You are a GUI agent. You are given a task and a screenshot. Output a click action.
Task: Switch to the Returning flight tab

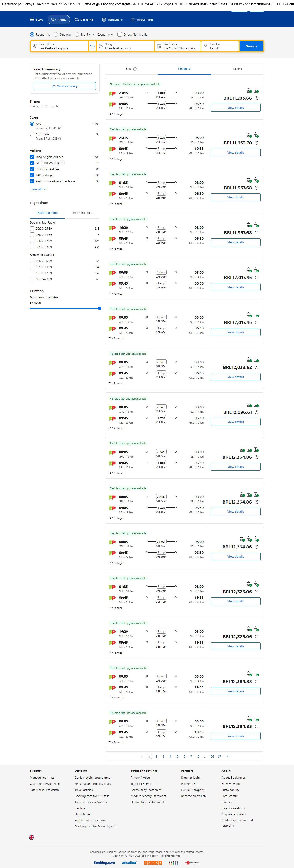(x=82, y=213)
